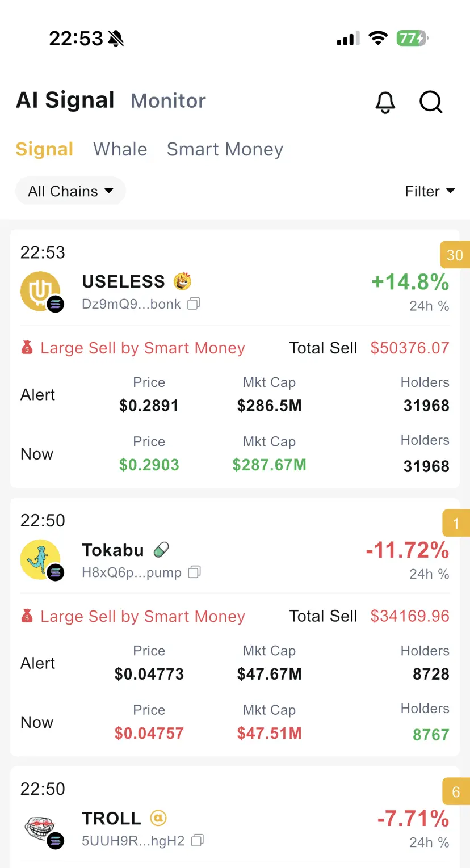Expand the All Chains dropdown
470x868 pixels.
point(70,191)
